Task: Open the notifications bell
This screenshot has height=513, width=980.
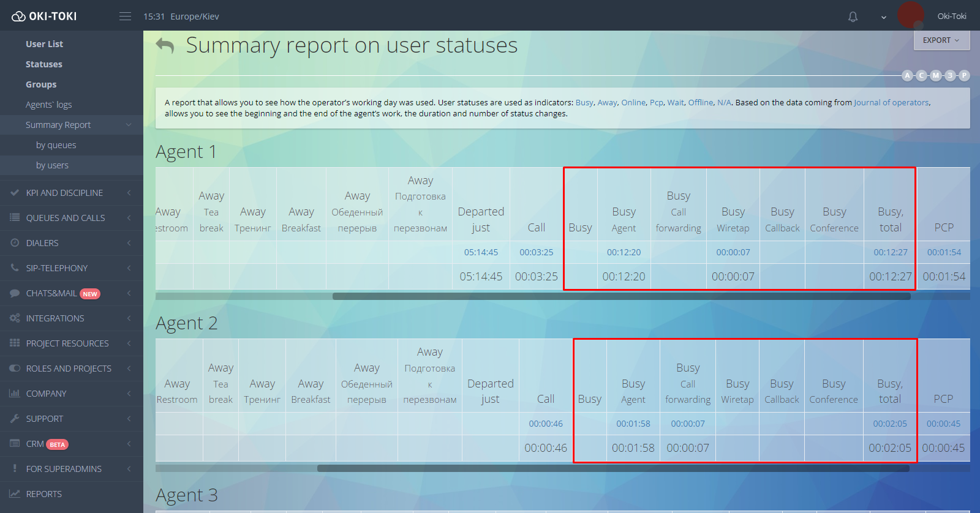Action: (853, 17)
